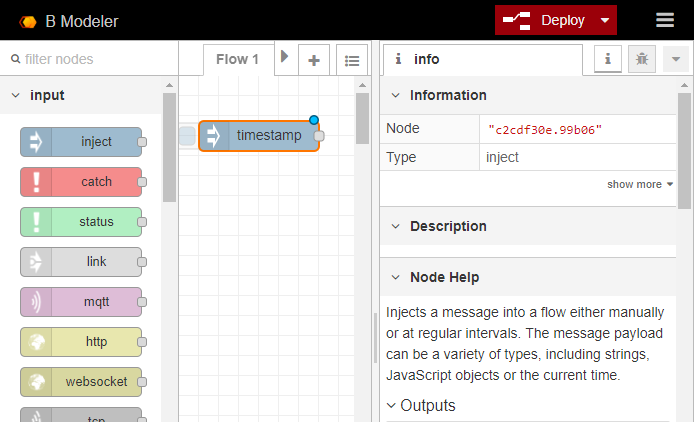Open the debug messages tab bug icon
Screen dimensions: 694x422
(x=642, y=58)
